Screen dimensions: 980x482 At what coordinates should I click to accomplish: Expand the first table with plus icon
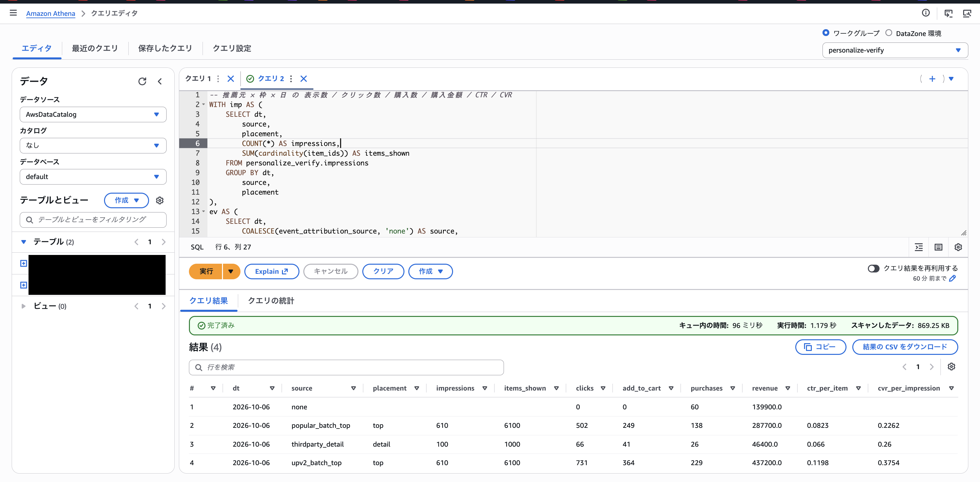[24, 263]
